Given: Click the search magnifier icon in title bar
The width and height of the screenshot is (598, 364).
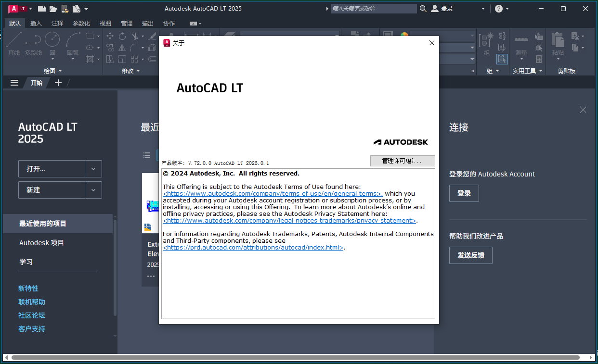Looking at the screenshot, I should point(423,8).
